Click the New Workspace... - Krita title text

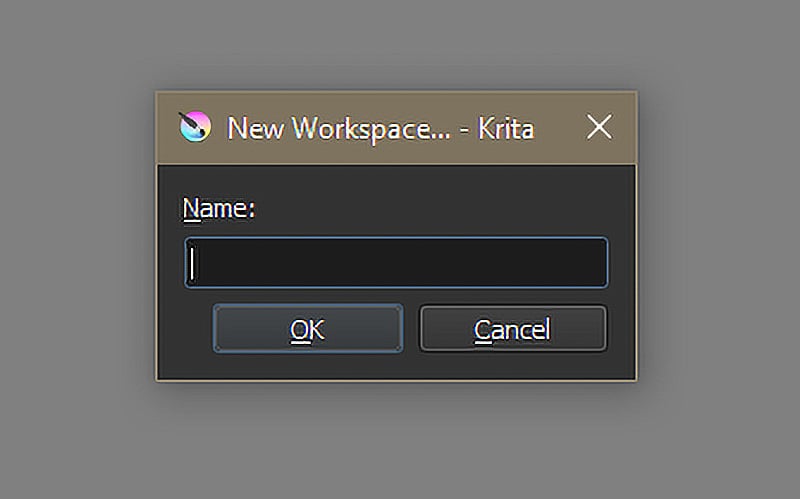pos(380,128)
